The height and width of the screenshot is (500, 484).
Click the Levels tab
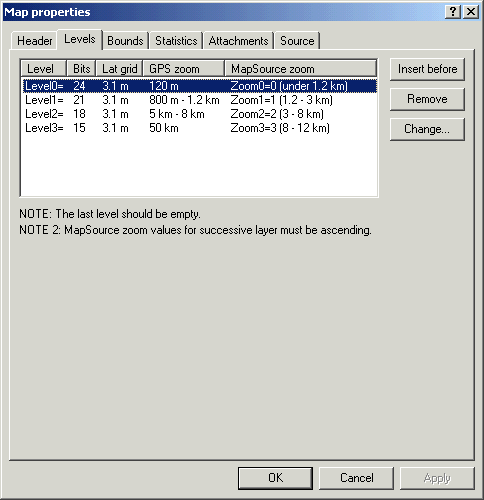pyautogui.click(x=80, y=39)
